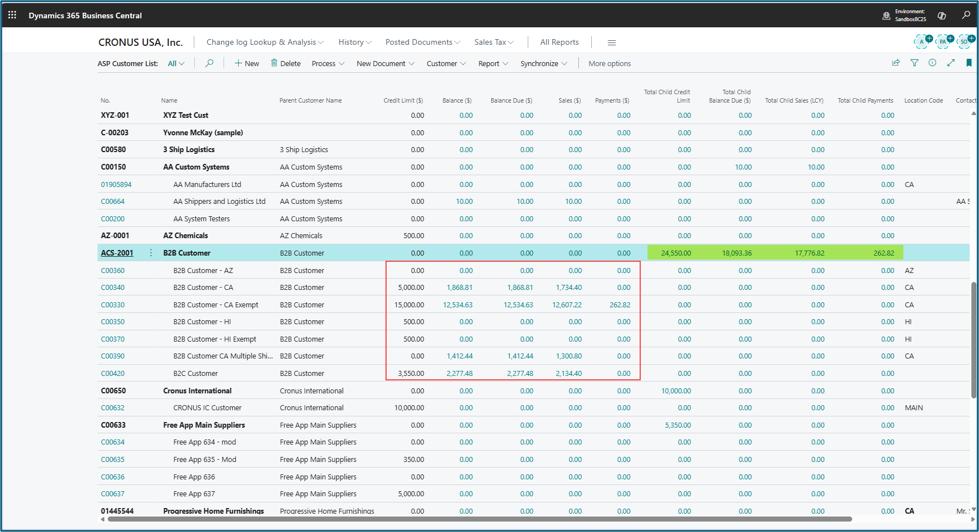This screenshot has height=532, width=979.
Task: Open customer link C00635
Action: point(112,460)
